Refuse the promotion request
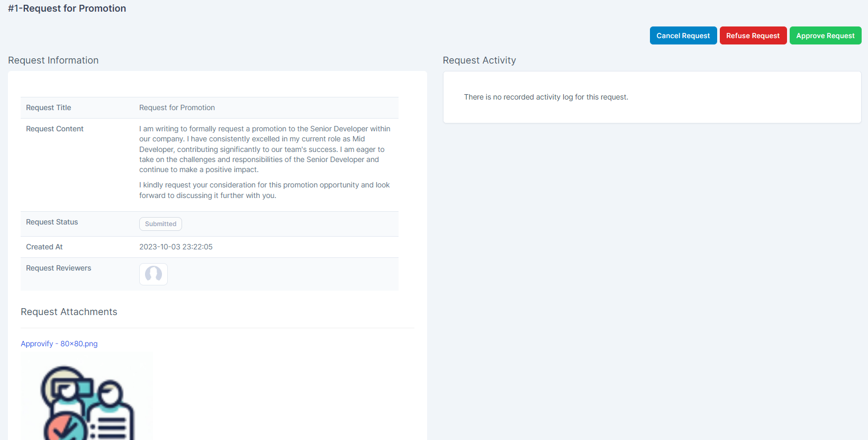The height and width of the screenshot is (440, 868). 753,35
